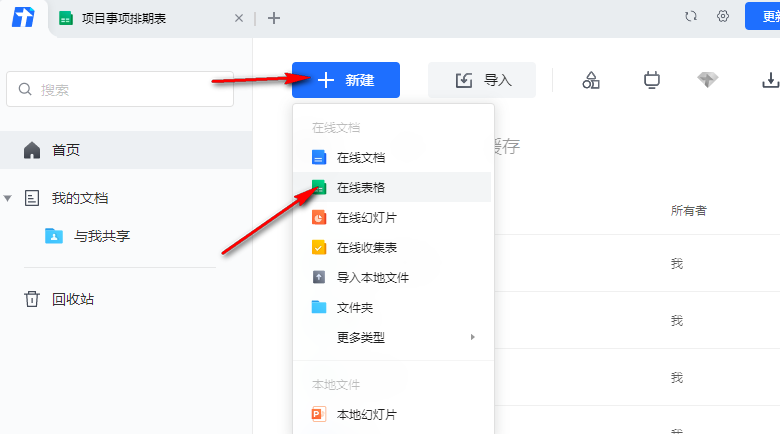This screenshot has width=780, height=434.
Task: Click the diamond membership icon
Action: (708, 80)
